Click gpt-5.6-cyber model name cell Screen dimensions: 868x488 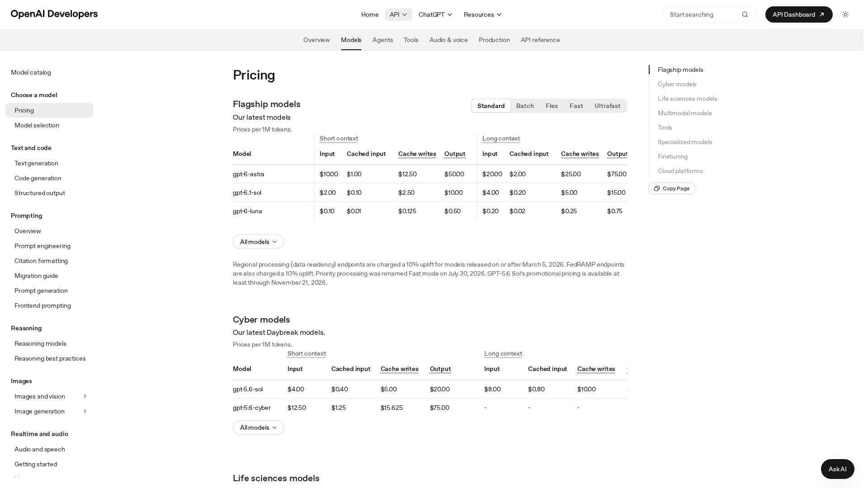click(x=252, y=408)
